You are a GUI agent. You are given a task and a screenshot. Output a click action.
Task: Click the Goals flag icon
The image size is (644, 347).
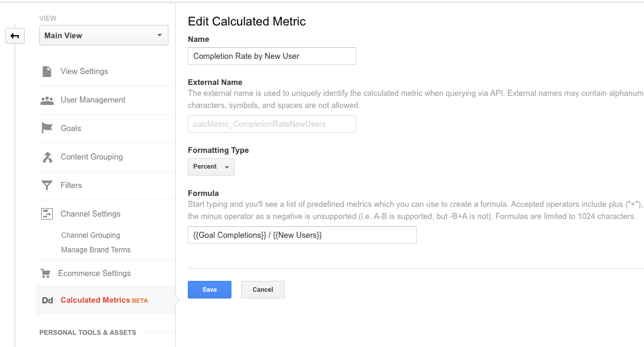(47, 129)
